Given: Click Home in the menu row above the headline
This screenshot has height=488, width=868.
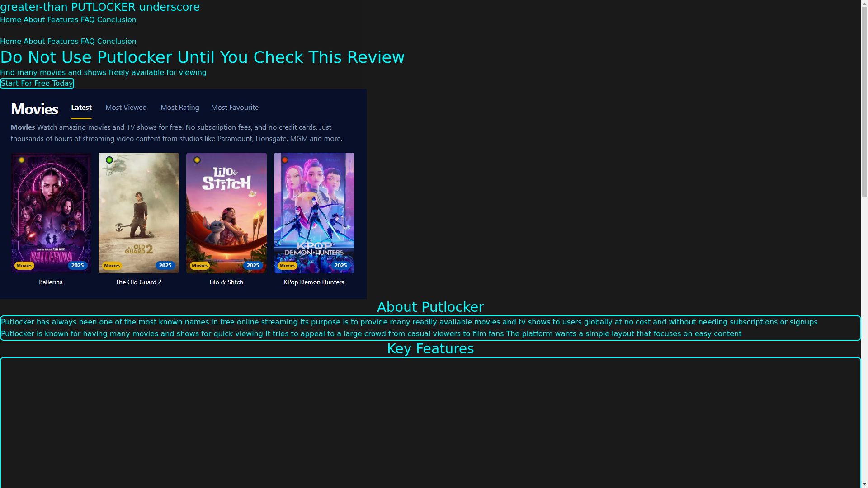Looking at the screenshot, I should tap(11, 42).
